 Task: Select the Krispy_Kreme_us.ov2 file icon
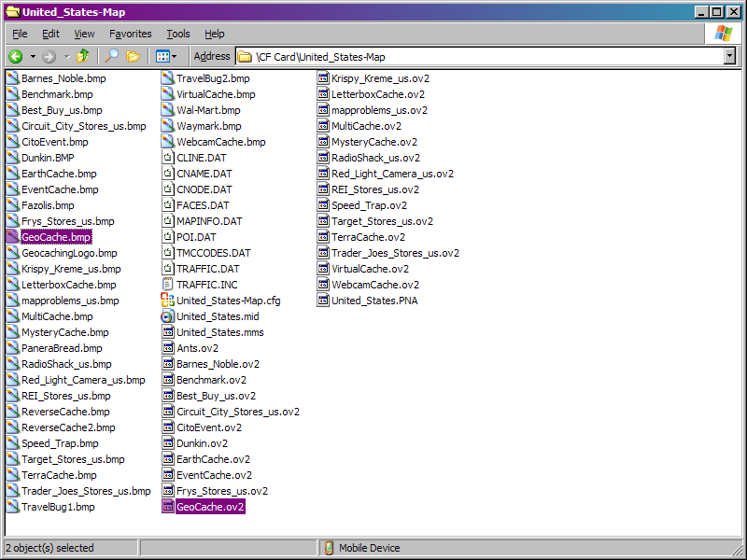click(x=323, y=78)
